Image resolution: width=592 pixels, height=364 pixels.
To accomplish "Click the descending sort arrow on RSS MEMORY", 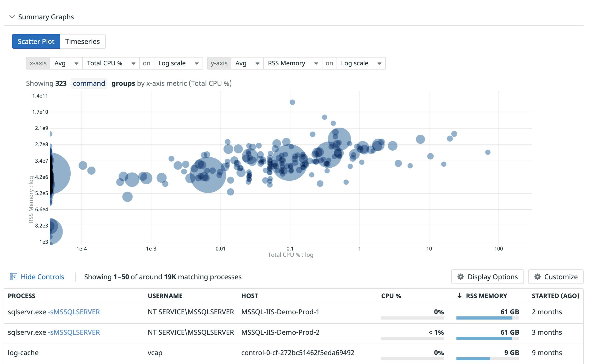I will [459, 296].
